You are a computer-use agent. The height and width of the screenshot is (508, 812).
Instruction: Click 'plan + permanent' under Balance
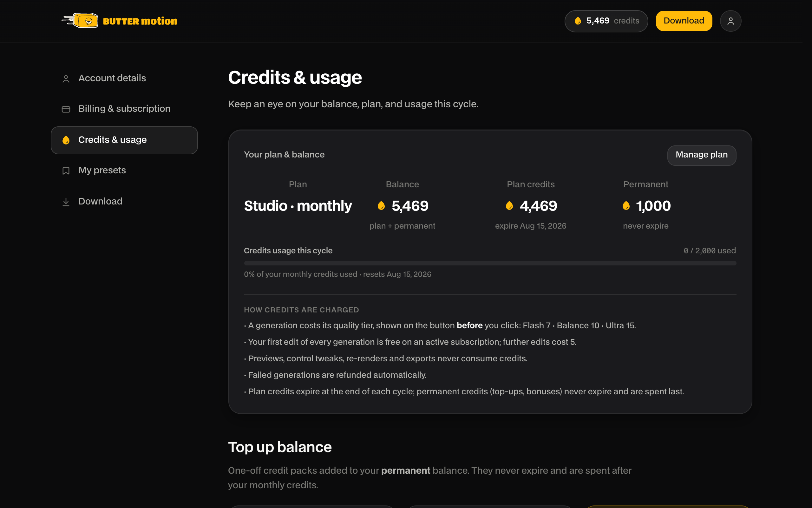pyautogui.click(x=402, y=226)
